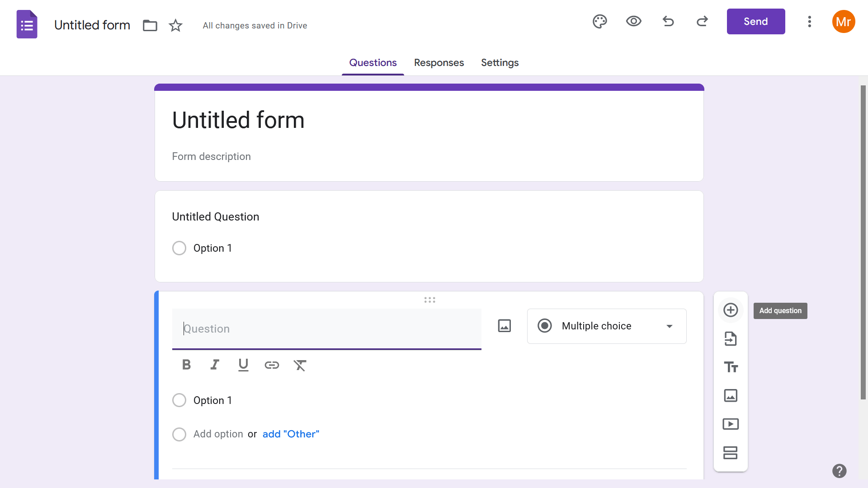Select Option 1 radio in the active question

(179, 400)
